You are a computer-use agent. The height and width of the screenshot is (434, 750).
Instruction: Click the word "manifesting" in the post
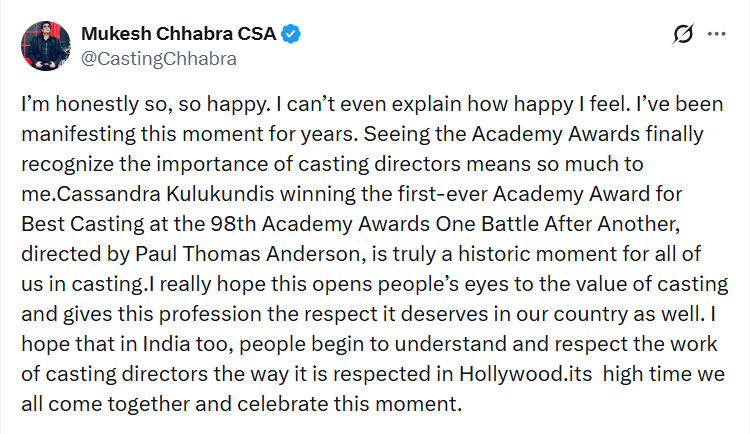coord(82,132)
